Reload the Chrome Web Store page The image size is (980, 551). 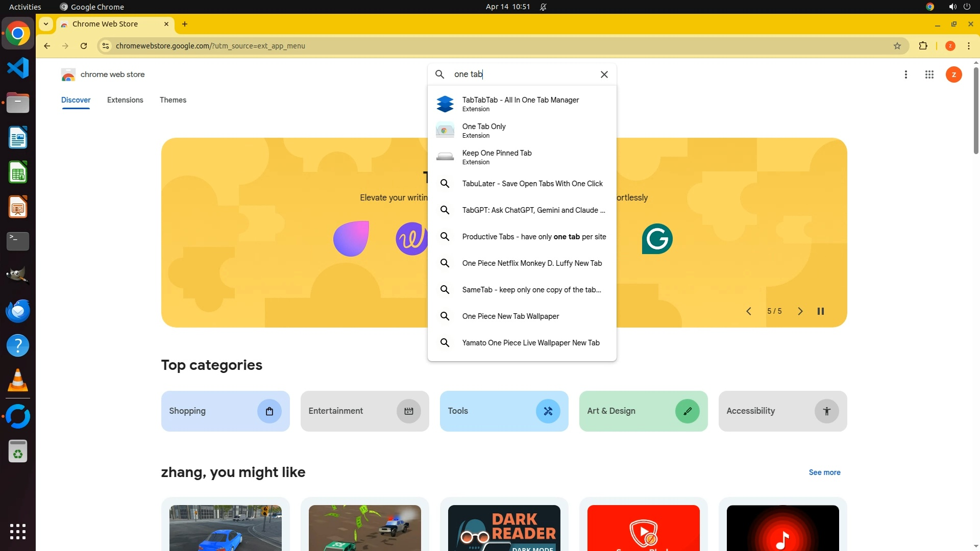point(84,46)
